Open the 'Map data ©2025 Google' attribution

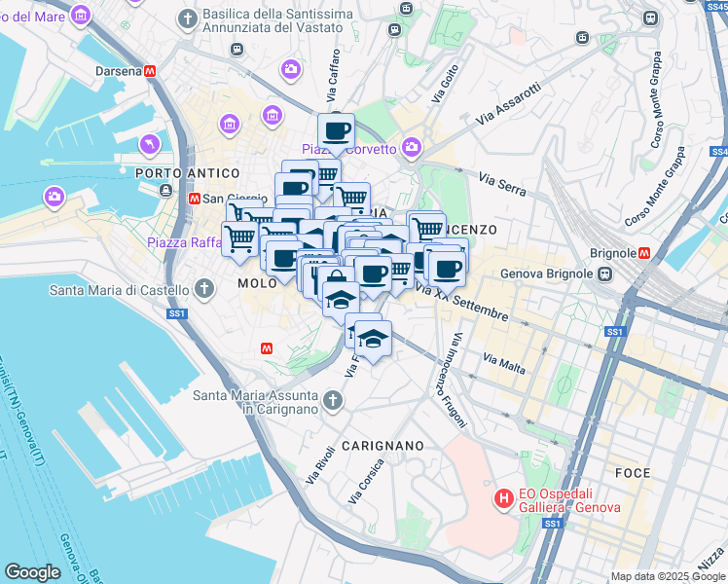[669, 576]
